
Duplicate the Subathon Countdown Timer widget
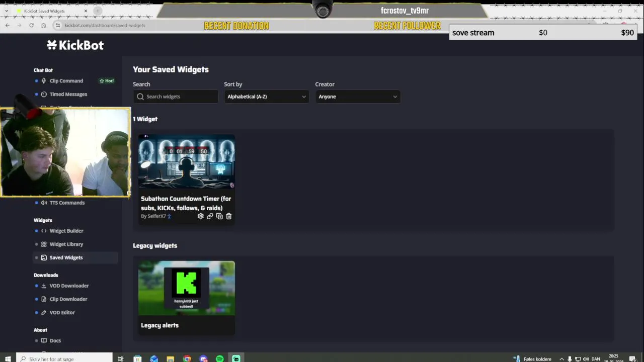pyautogui.click(x=219, y=216)
